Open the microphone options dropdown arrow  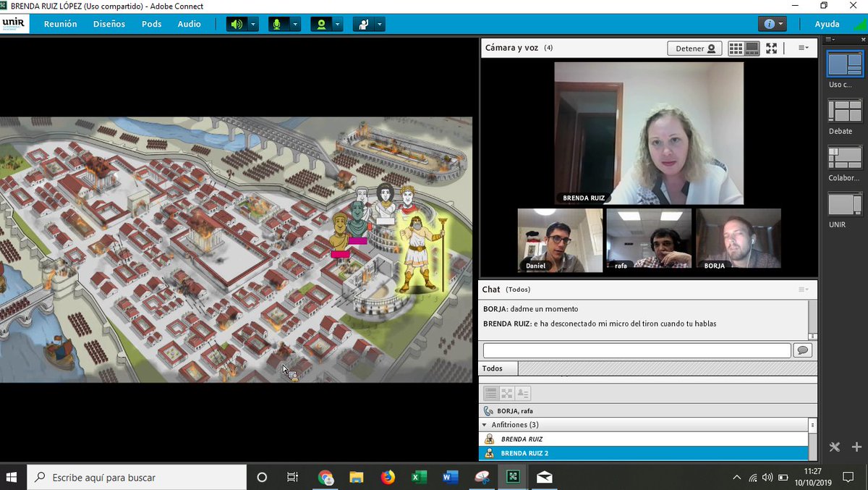click(x=295, y=24)
